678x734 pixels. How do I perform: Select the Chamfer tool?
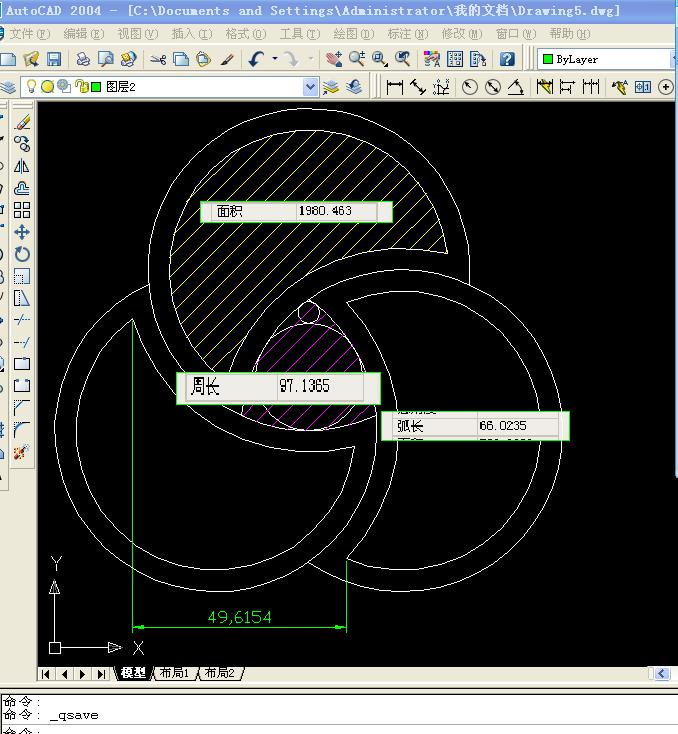22,408
